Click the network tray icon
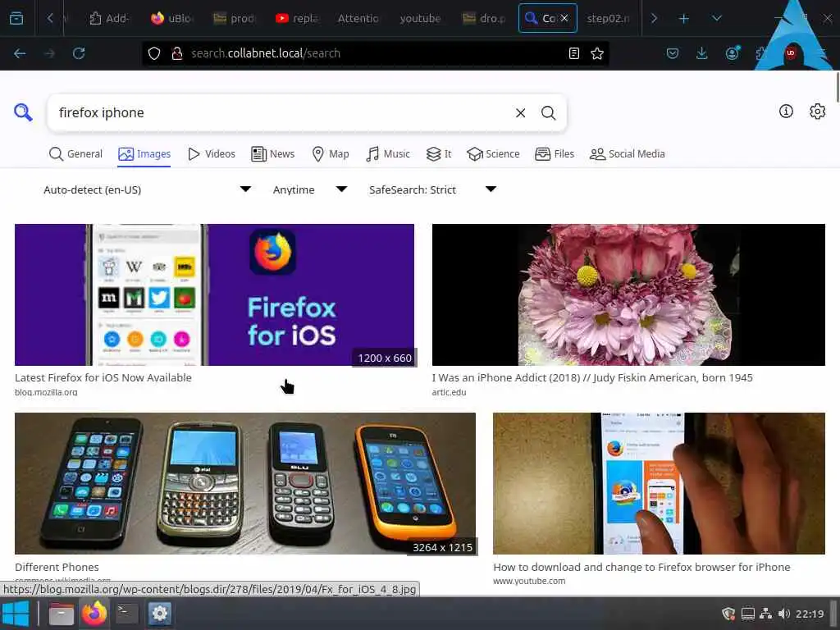The height and width of the screenshot is (630, 840). click(x=765, y=614)
